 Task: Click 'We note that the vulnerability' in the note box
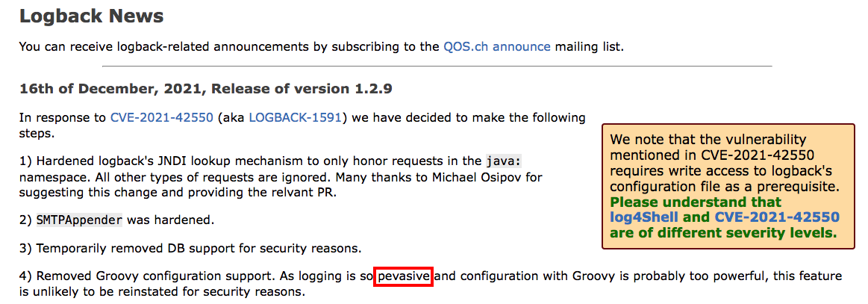pos(708,140)
